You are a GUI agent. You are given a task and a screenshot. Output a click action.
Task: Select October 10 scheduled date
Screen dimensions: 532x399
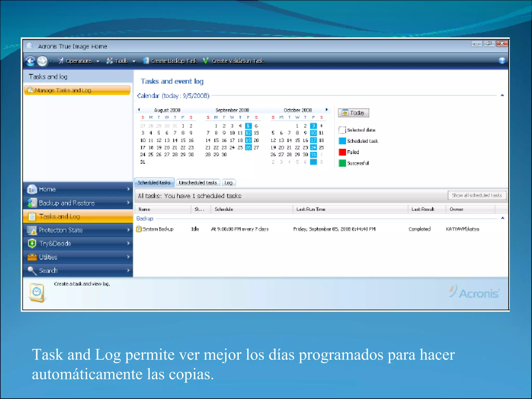coord(314,133)
